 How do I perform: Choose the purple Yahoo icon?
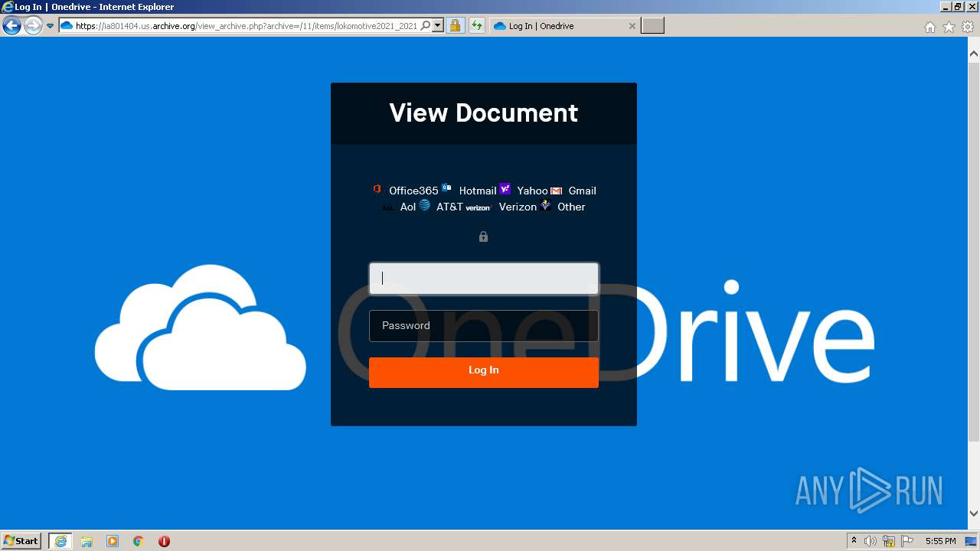click(x=505, y=189)
